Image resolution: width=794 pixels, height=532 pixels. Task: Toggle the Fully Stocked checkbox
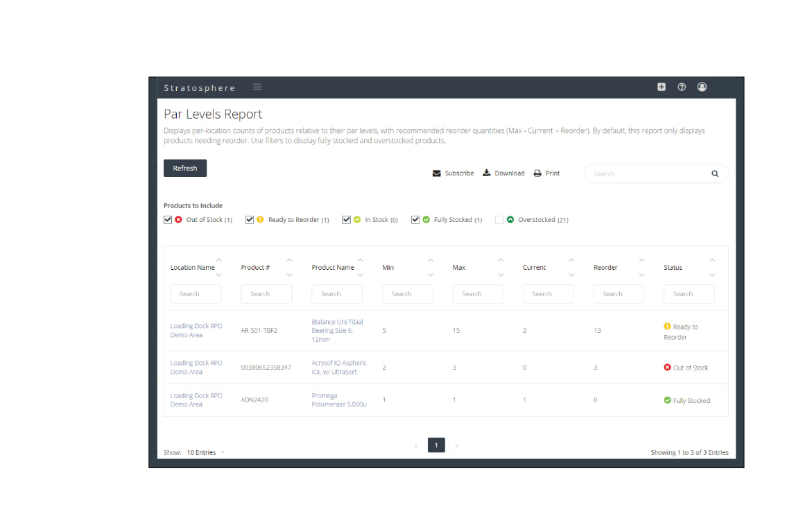pos(415,219)
